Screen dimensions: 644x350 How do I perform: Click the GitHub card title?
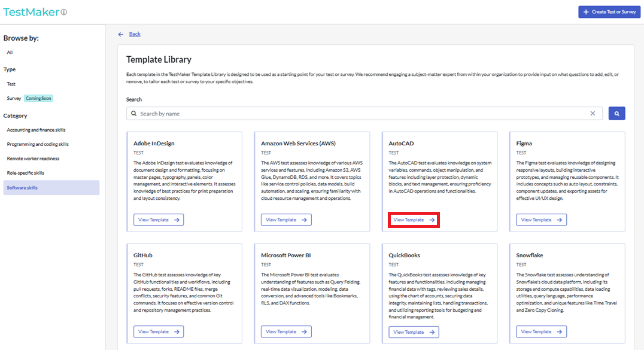coord(143,255)
